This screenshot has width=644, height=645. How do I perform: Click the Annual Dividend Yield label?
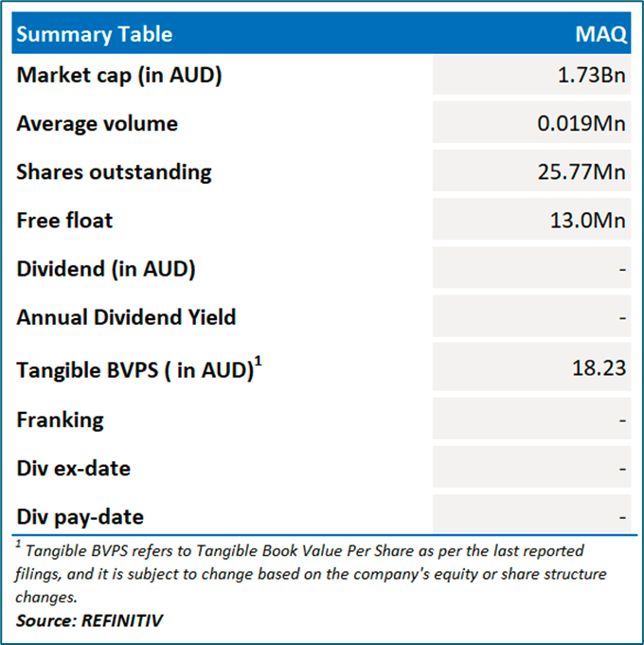(x=126, y=317)
